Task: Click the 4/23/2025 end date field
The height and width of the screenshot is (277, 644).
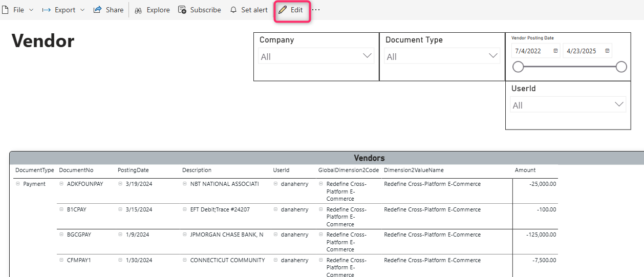Action: coord(582,51)
